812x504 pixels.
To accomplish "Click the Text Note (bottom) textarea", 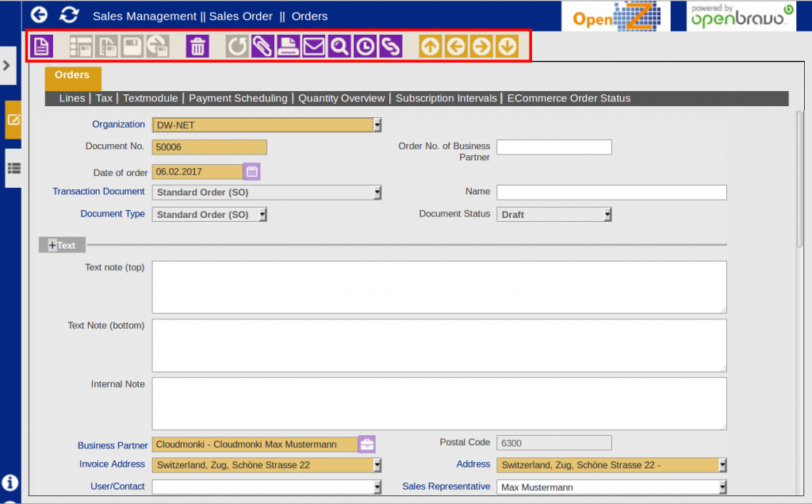I will pyautogui.click(x=439, y=346).
